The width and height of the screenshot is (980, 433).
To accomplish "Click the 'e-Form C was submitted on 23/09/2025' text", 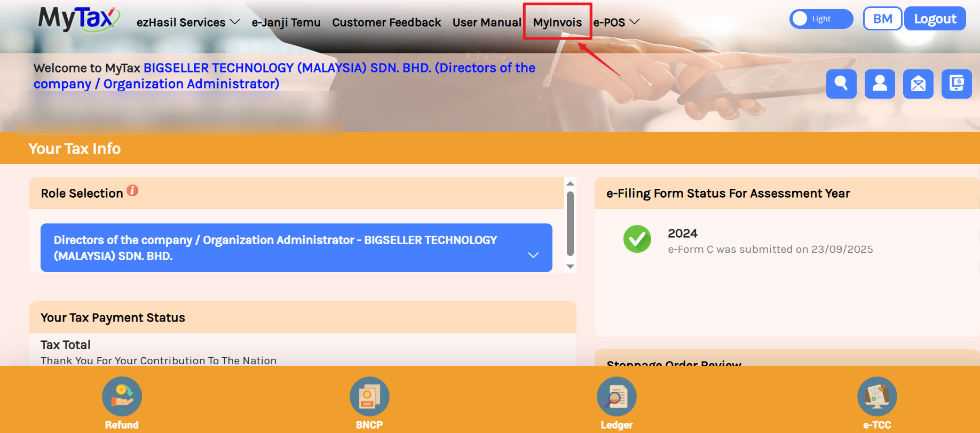I will tap(770, 250).
